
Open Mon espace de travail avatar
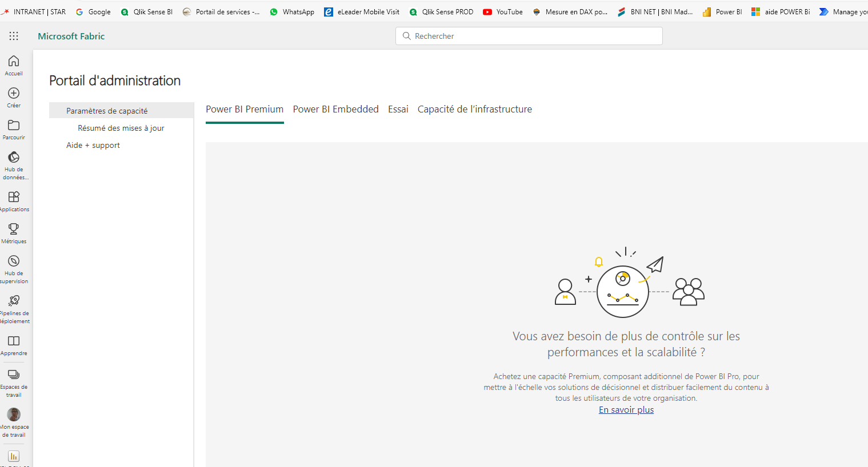(14, 414)
